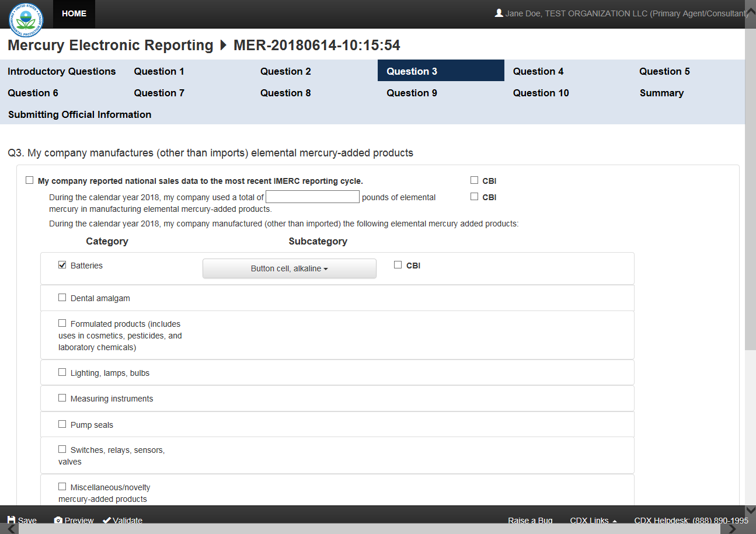This screenshot has height=534, width=756.
Task: Open the Question 9 tab
Action: 412,93
